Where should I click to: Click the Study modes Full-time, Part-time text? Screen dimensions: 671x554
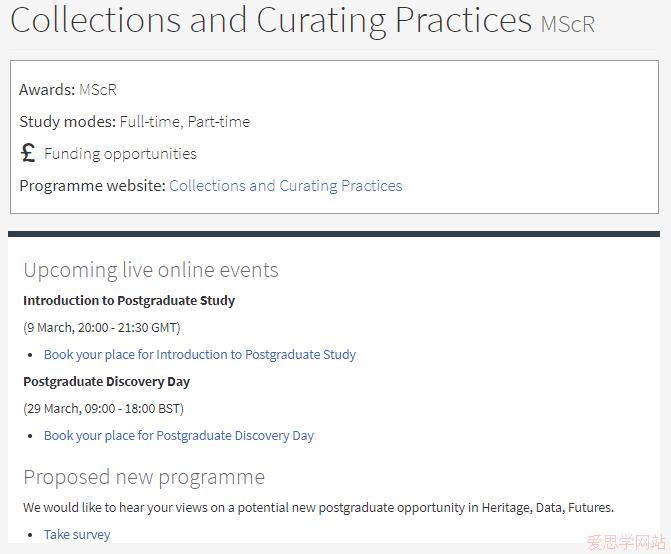[134, 122]
